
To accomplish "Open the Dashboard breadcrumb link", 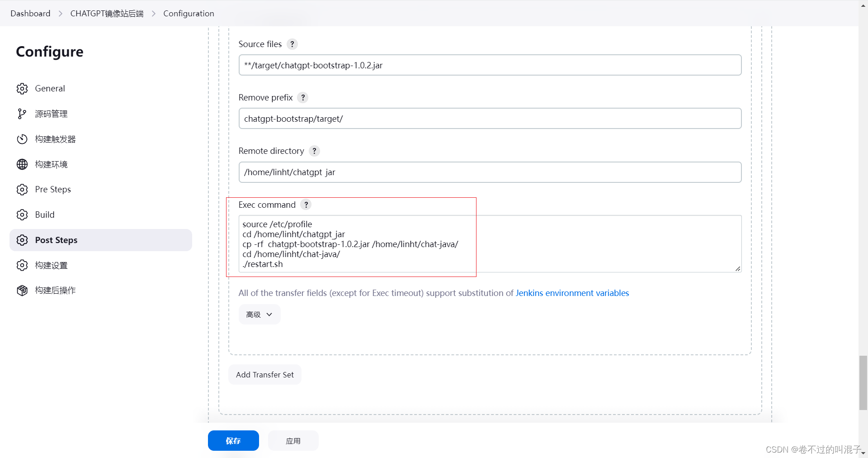I will point(30,14).
